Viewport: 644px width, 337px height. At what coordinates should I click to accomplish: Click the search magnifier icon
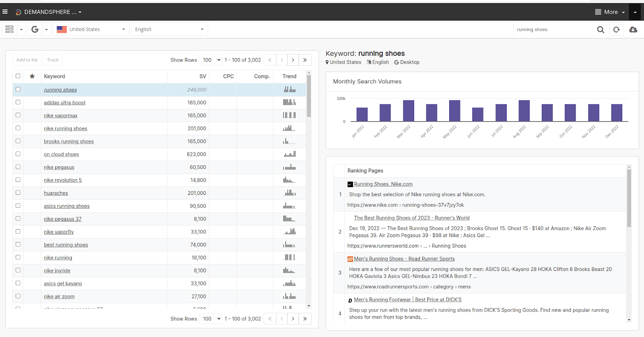click(x=601, y=29)
